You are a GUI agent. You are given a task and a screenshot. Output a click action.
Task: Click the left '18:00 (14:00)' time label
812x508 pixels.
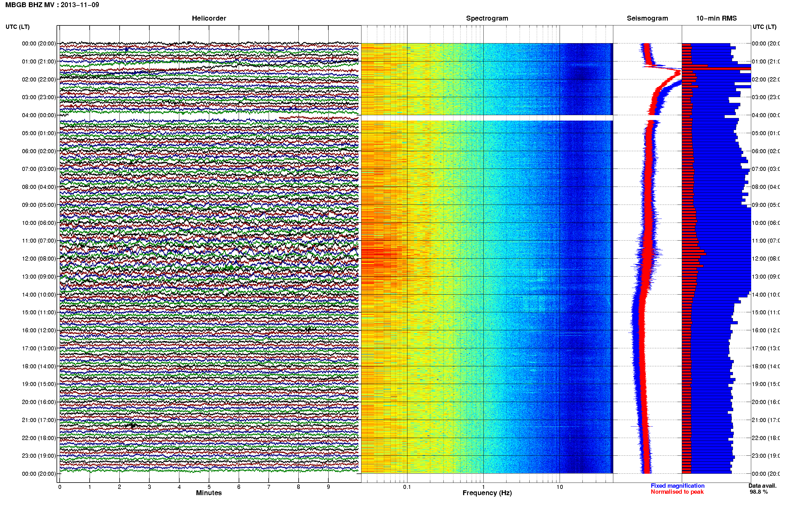39,366
